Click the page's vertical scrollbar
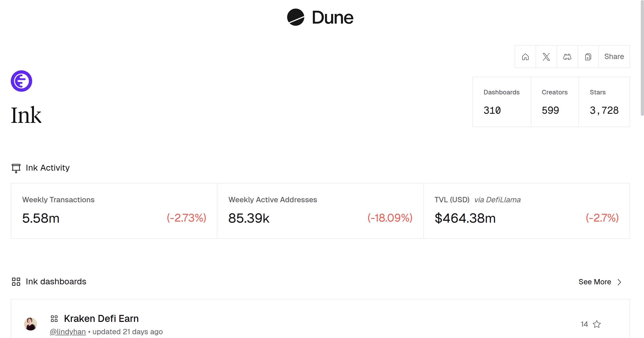Image resolution: width=644 pixels, height=338 pixels. tap(642, 59)
